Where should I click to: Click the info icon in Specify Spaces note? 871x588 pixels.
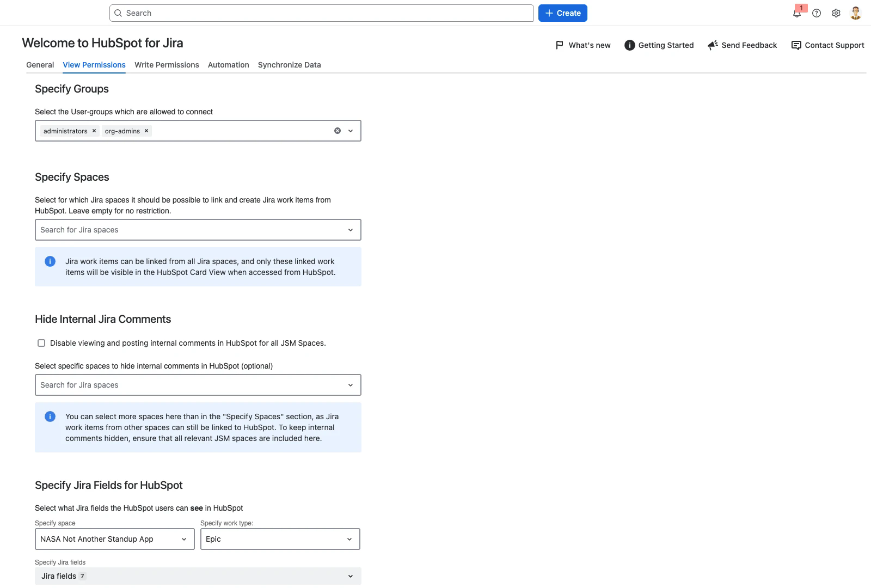[x=50, y=261]
